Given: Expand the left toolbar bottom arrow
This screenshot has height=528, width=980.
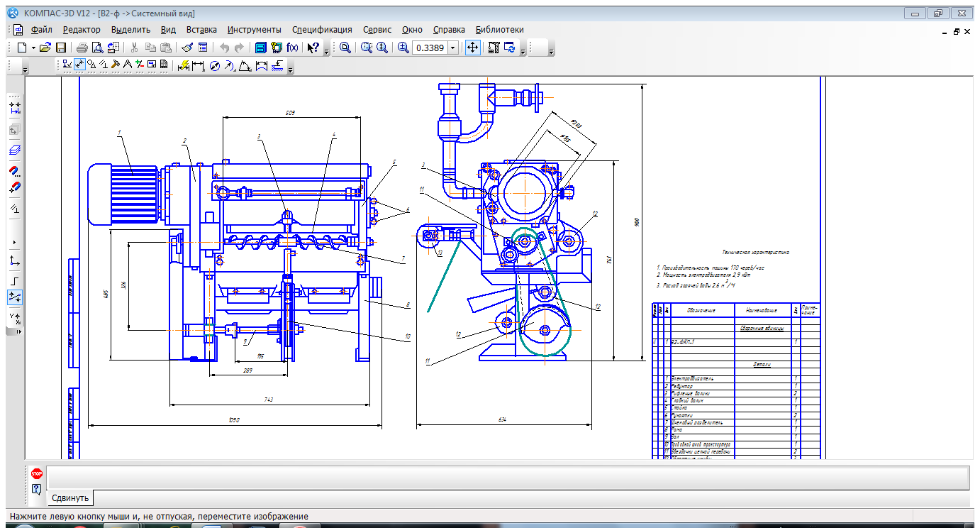Looking at the screenshot, I should coord(18,331).
